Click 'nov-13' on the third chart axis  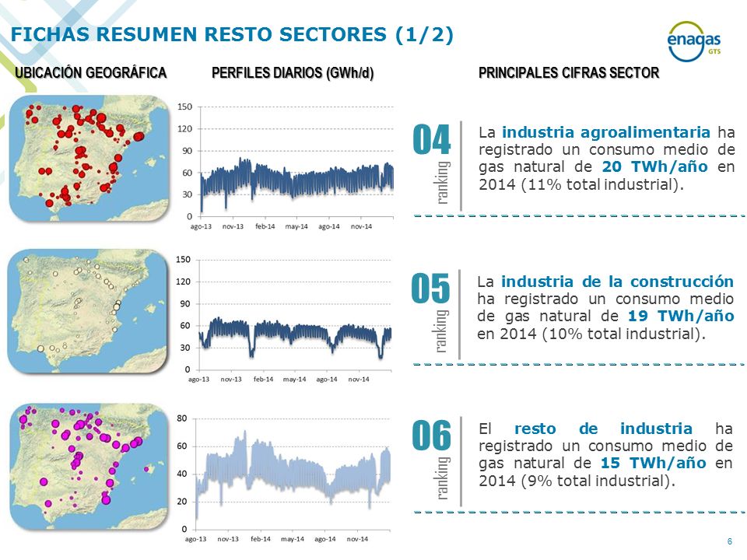point(228,539)
